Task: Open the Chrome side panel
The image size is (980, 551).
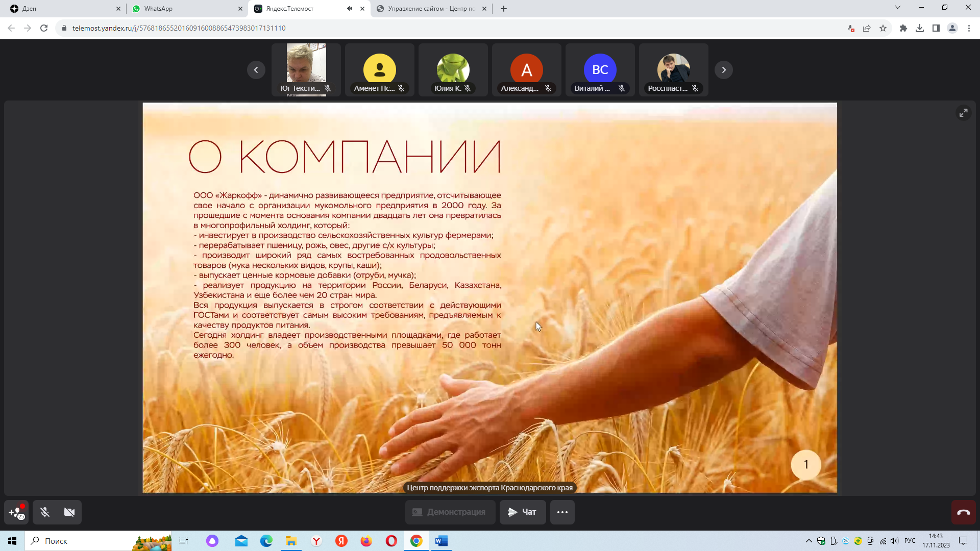Action: click(936, 29)
